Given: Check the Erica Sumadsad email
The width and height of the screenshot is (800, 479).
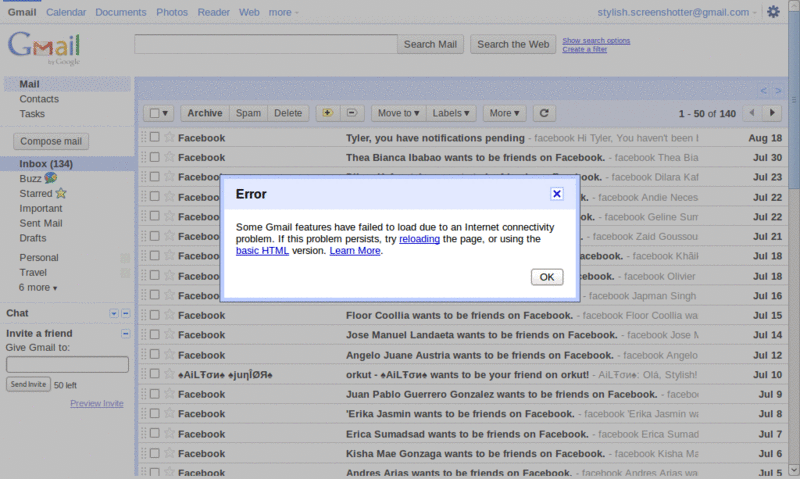Looking at the screenshot, I should 155,434.
